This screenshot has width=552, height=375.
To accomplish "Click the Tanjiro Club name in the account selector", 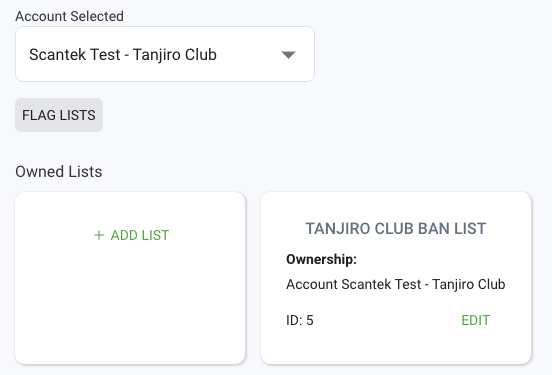I will coord(175,55).
